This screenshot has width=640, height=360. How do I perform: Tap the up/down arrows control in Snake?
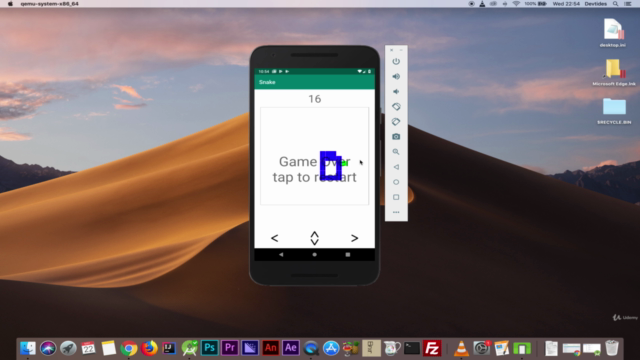pyautogui.click(x=314, y=238)
